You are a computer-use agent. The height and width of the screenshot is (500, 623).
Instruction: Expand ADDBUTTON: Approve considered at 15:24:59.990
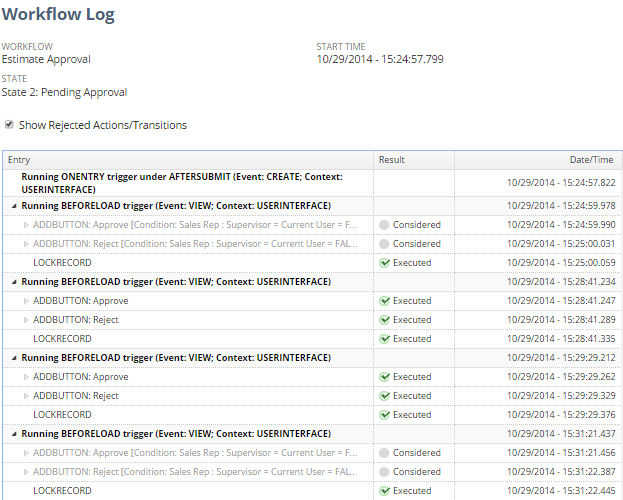click(26, 225)
